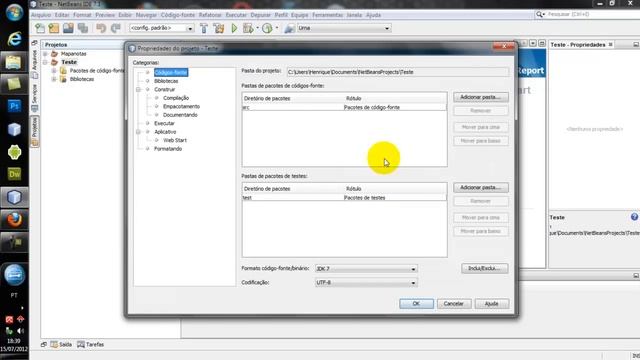Select the src row in source packages
Viewport: 640px width, 360px height.
(344, 107)
